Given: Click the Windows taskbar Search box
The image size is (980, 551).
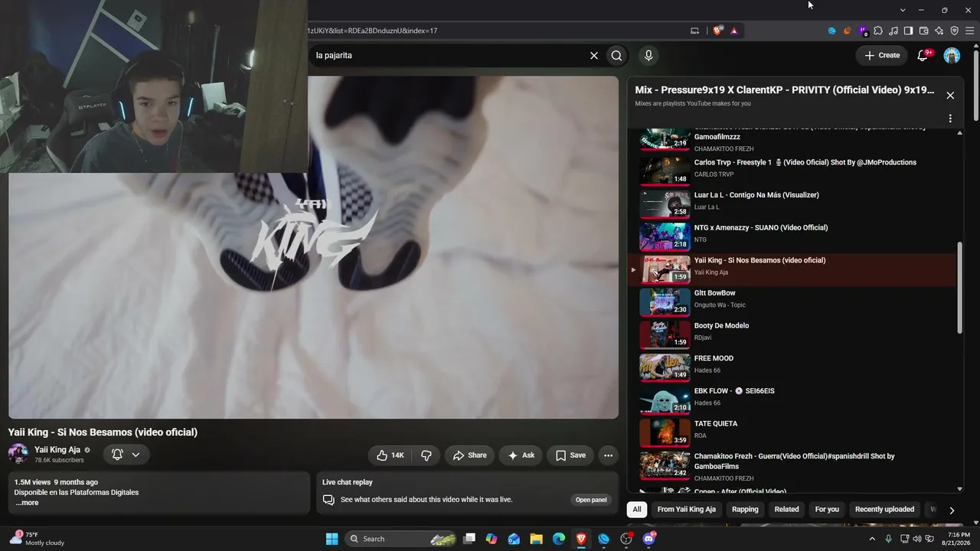Looking at the screenshot, I should pos(402,539).
